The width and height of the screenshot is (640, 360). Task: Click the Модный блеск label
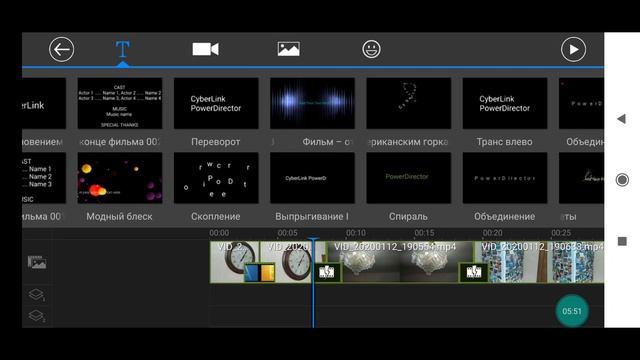119,216
